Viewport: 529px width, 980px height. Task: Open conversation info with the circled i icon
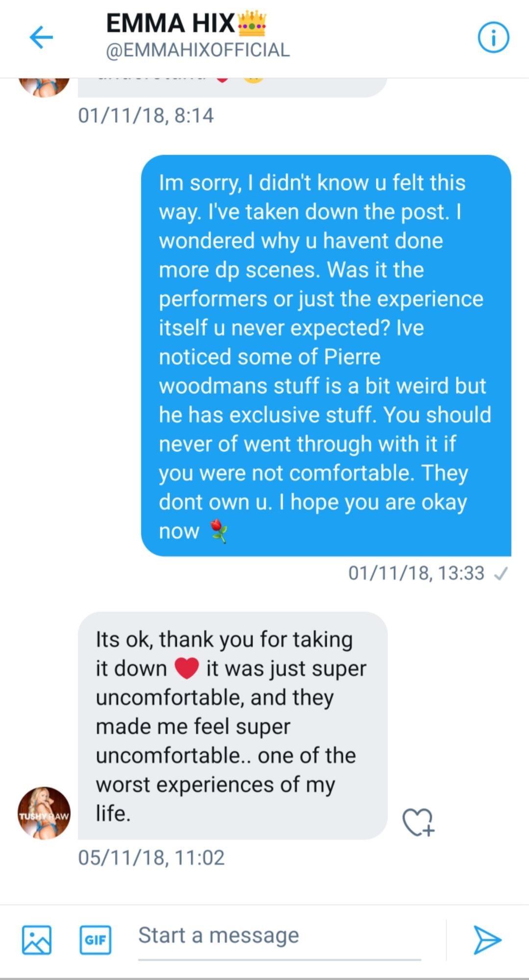(493, 38)
